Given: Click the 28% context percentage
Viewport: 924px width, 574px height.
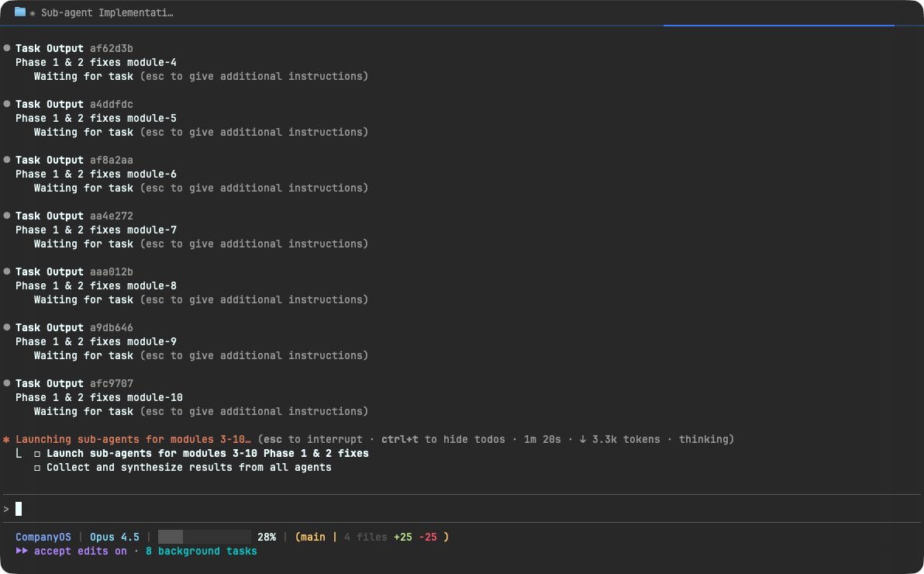Looking at the screenshot, I should 267,537.
